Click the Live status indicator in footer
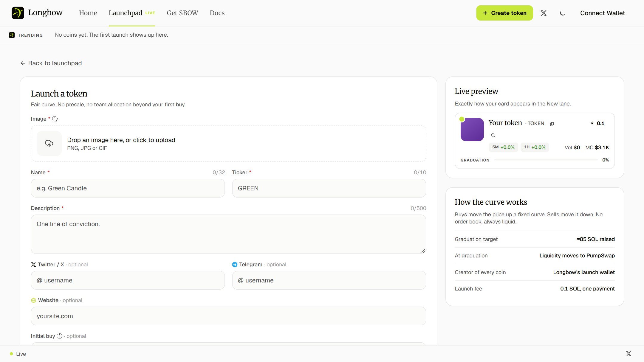Screen dimensions: 644x362 [18, 354]
